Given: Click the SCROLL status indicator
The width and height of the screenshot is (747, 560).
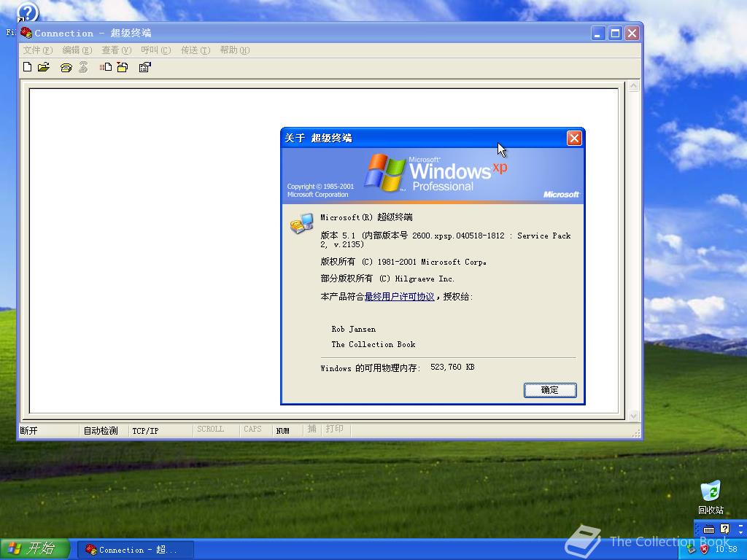Looking at the screenshot, I should 210,429.
